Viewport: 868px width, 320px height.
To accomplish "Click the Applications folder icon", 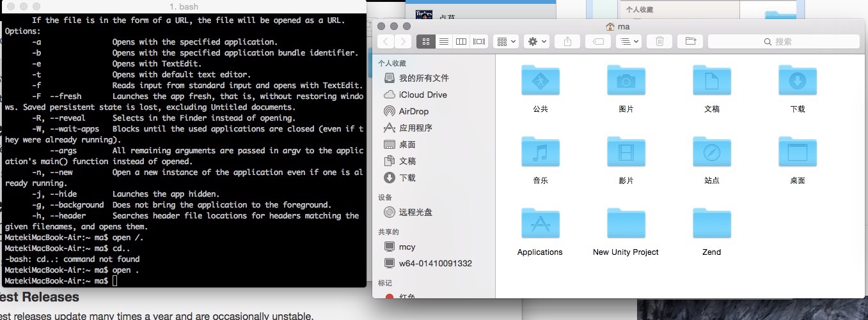I will pos(540,223).
